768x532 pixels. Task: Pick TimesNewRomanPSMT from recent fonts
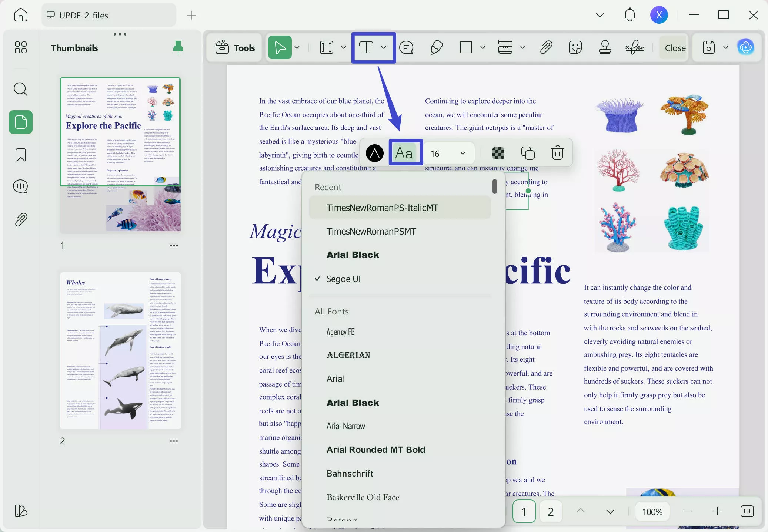tap(371, 232)
